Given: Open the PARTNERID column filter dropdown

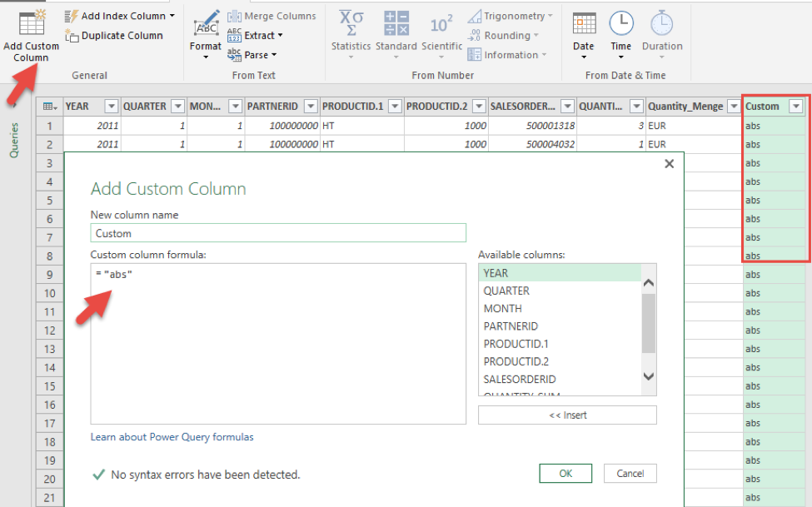Looking at the screenshot, I should [311, 107].
